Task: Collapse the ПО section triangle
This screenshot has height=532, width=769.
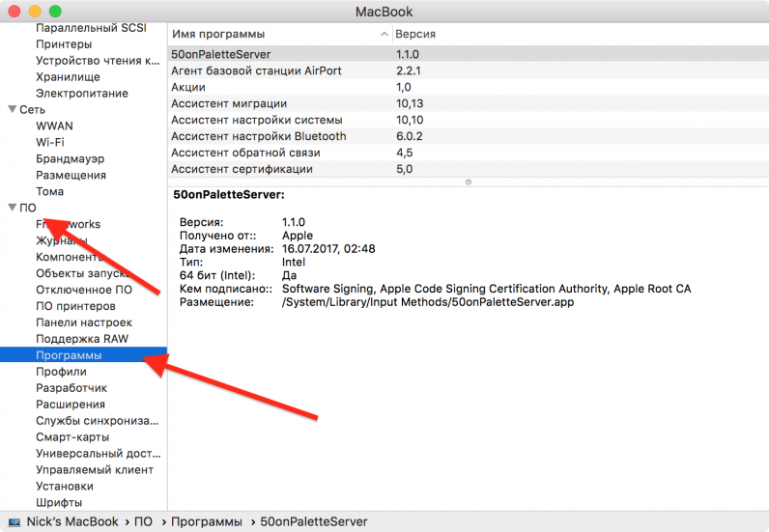Action: (13, 207)
